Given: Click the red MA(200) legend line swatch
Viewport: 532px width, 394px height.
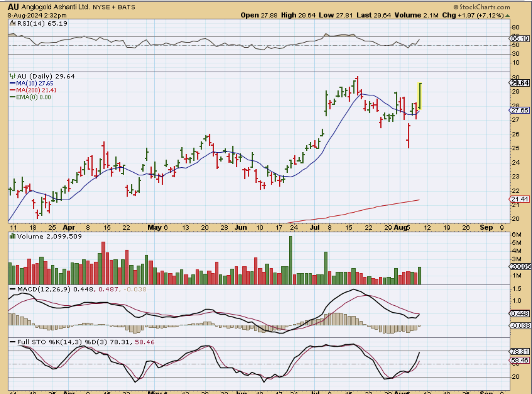Looking at the screenshot, I should (x=13, y=90).
